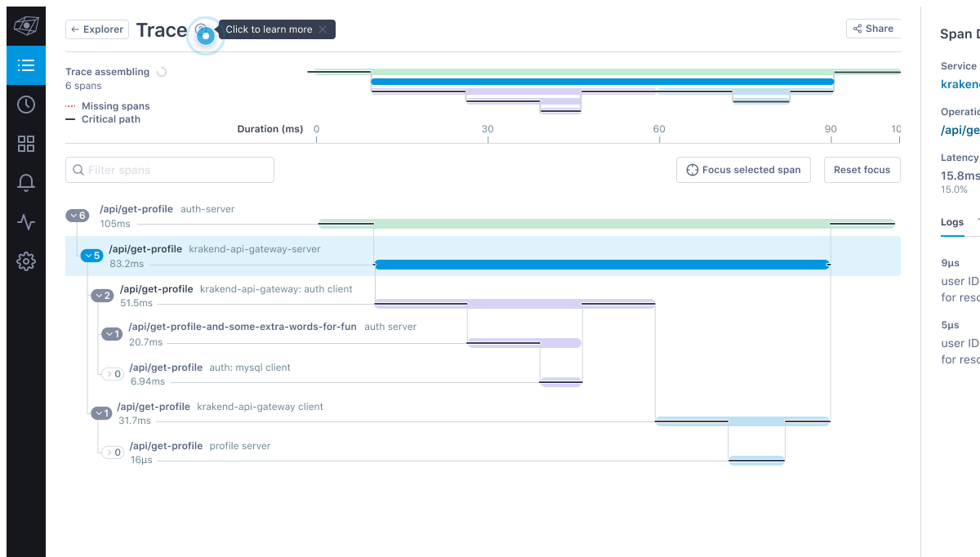Screen dimensions: 980x557
Task: Go back to Explorer
Action: [97, 29]
